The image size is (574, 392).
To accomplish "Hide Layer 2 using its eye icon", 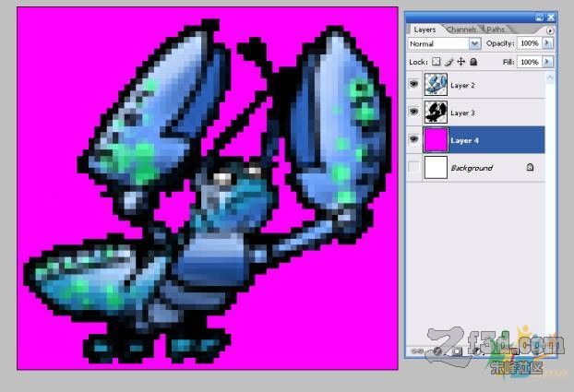I will [413, 85].
